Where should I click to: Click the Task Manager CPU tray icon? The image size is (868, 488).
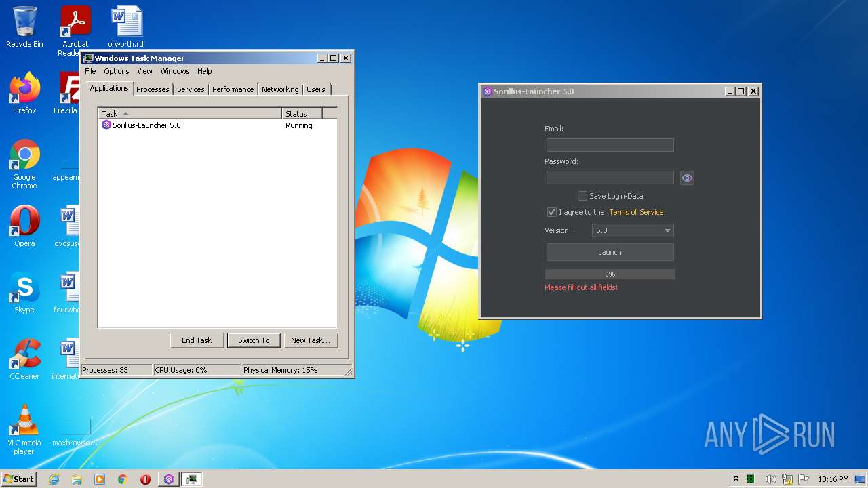tap(751, 479)
